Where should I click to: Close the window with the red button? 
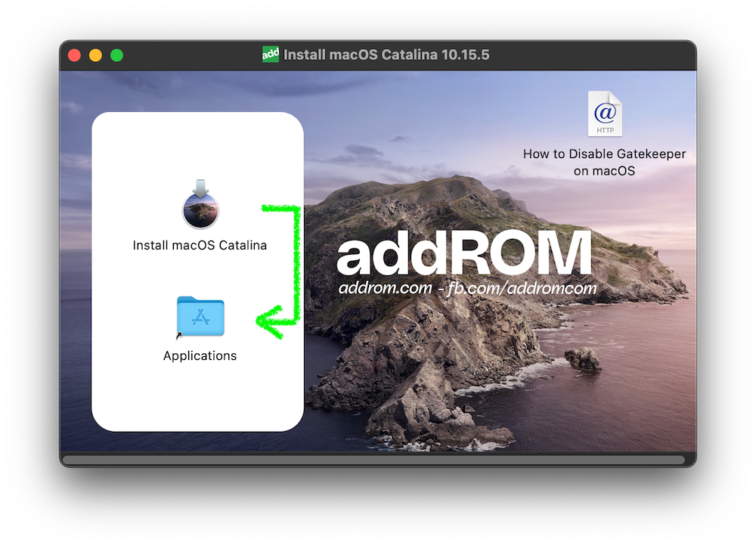coord(74,55)
